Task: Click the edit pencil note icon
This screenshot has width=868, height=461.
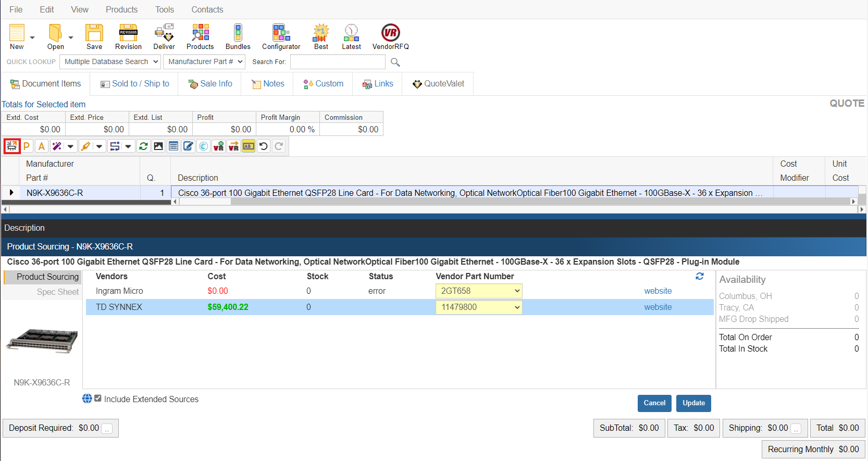Action: [x=188, y=146]
